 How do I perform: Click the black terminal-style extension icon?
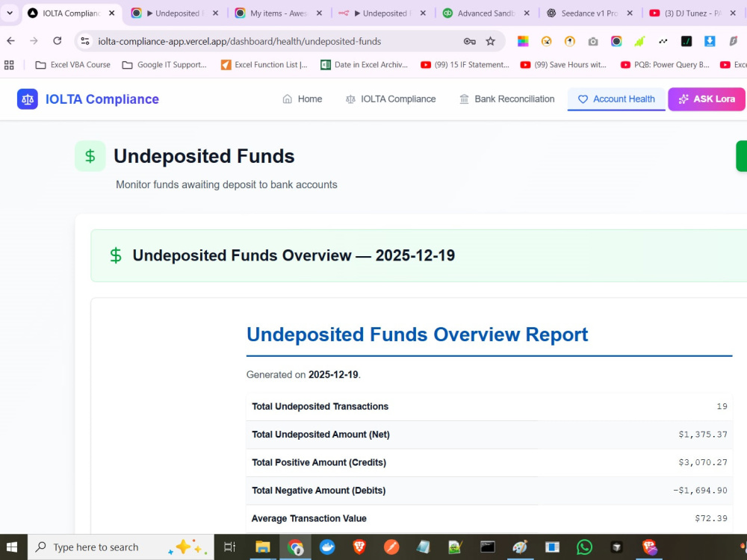click(686, 41)
